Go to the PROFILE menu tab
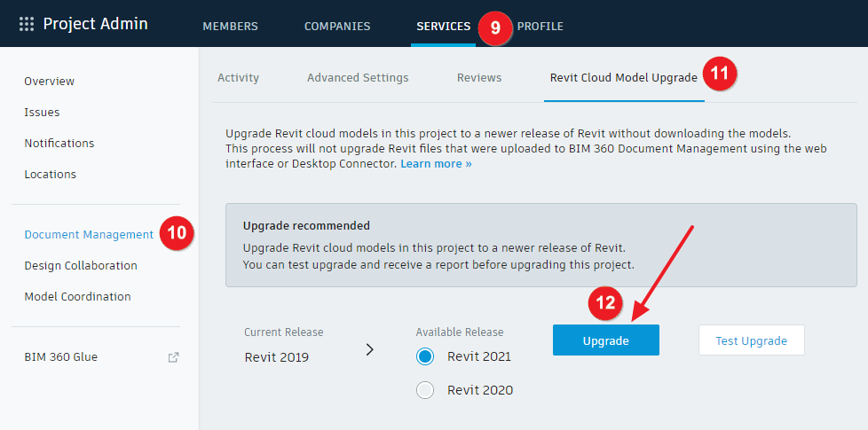The height and width of the screenshot is (430, 868). point(540,27)
